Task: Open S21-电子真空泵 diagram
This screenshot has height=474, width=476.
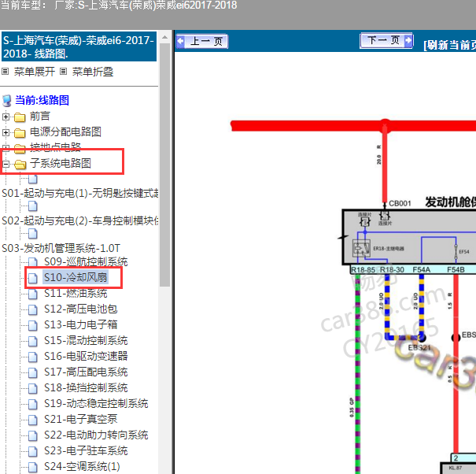Action: 81,420
